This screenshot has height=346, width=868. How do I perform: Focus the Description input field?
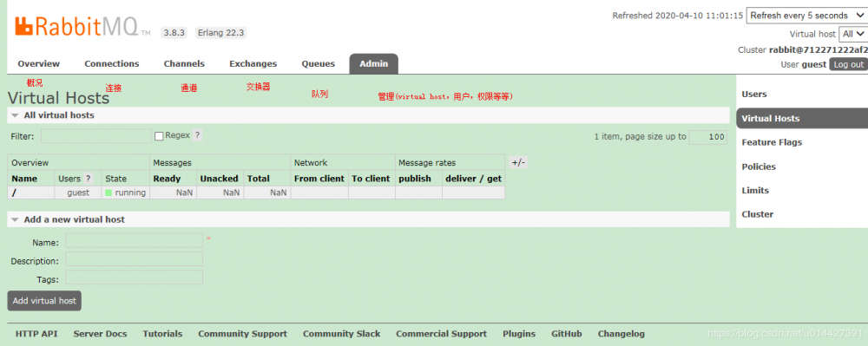(x=134, y=259)
